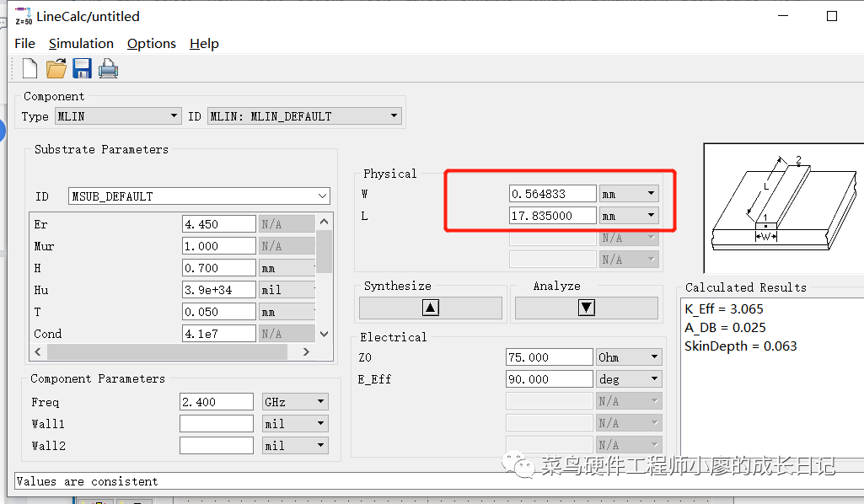Click the W width field 0.564833
The height and width of the screenshot is (504, 864).
point(553,193)
